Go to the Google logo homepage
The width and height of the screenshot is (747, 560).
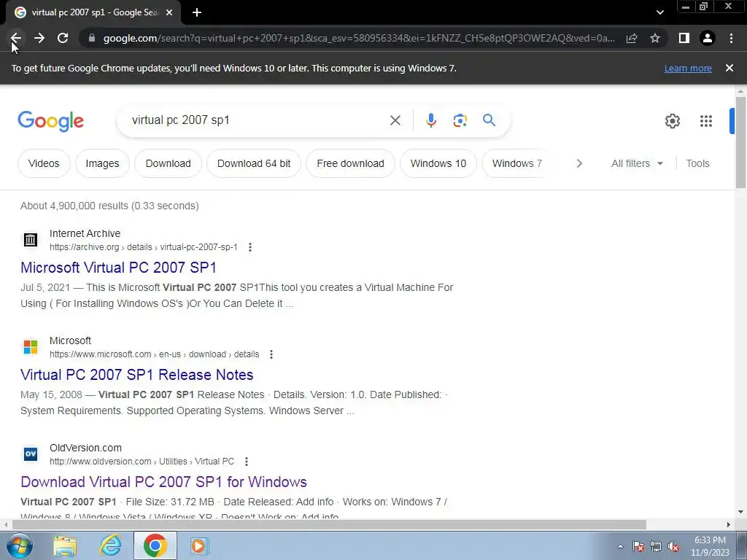click(x=50, y=121)
